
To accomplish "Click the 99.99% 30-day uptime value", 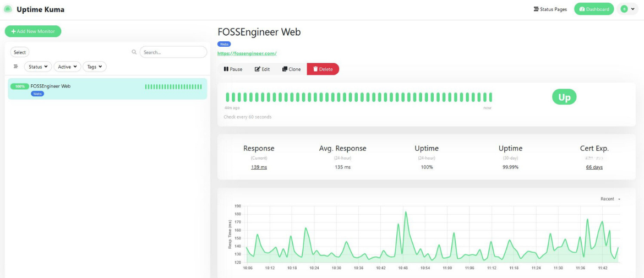I will pyautogui.click(x=510, y=167).
